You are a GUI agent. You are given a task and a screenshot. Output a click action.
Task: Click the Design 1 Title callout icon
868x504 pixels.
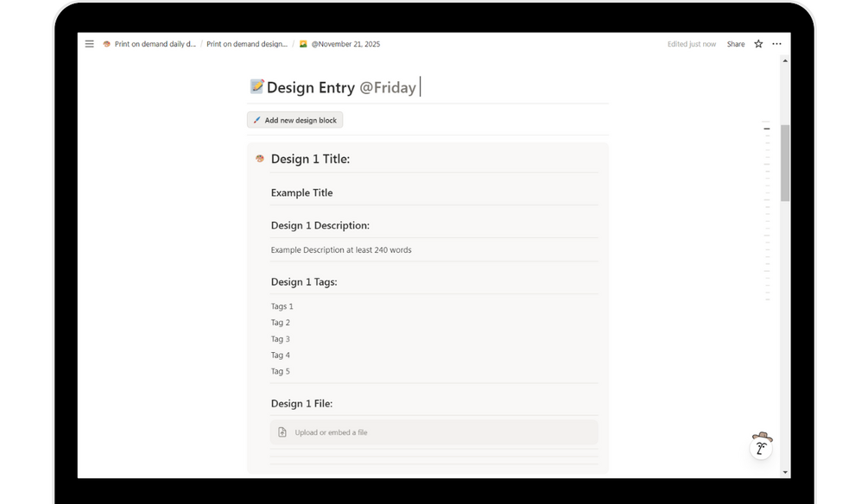(260, 159)
